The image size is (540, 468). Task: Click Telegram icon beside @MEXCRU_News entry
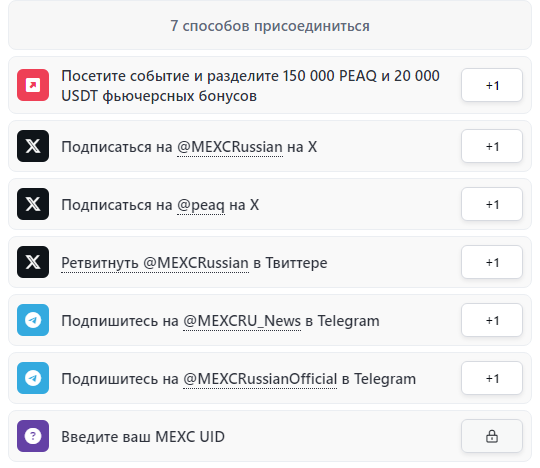(33, 320)
